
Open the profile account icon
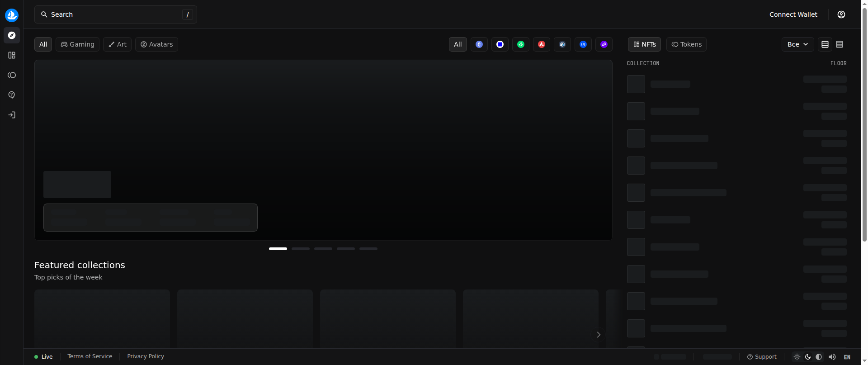tap(841, 14)
